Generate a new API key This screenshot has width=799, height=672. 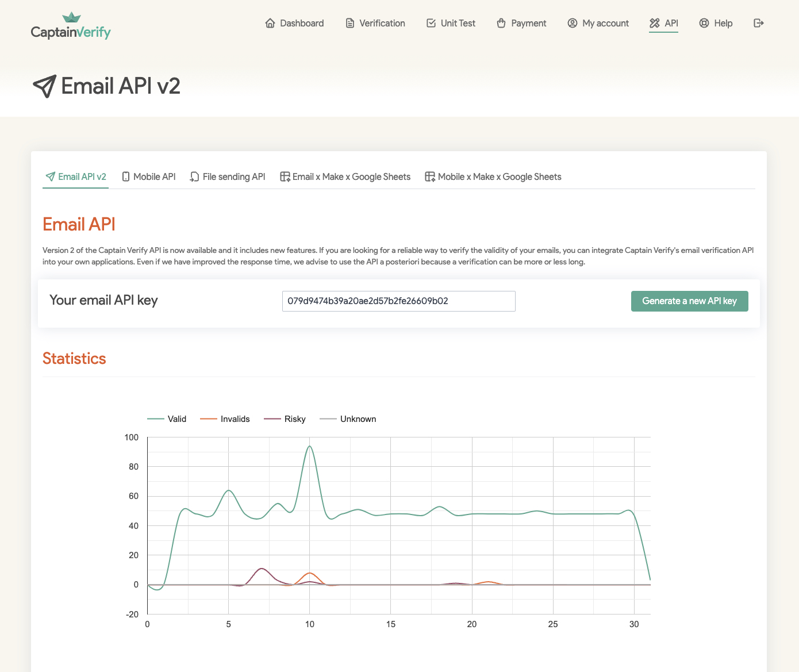click(x=690, y=301)
